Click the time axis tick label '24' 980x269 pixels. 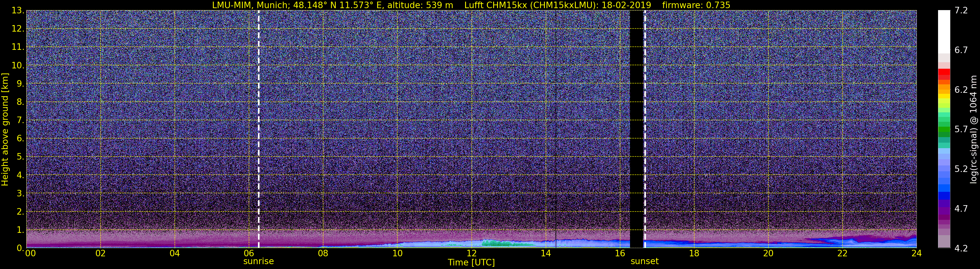pos(917,253)
